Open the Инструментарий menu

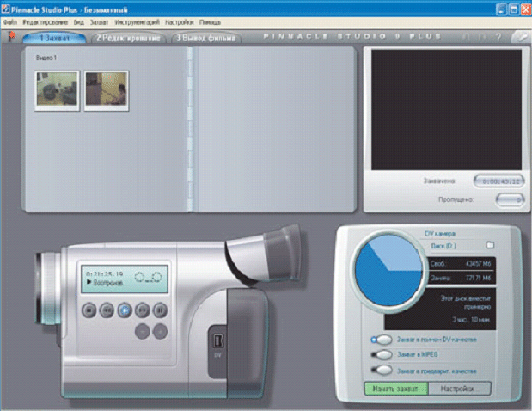(137, 22)
